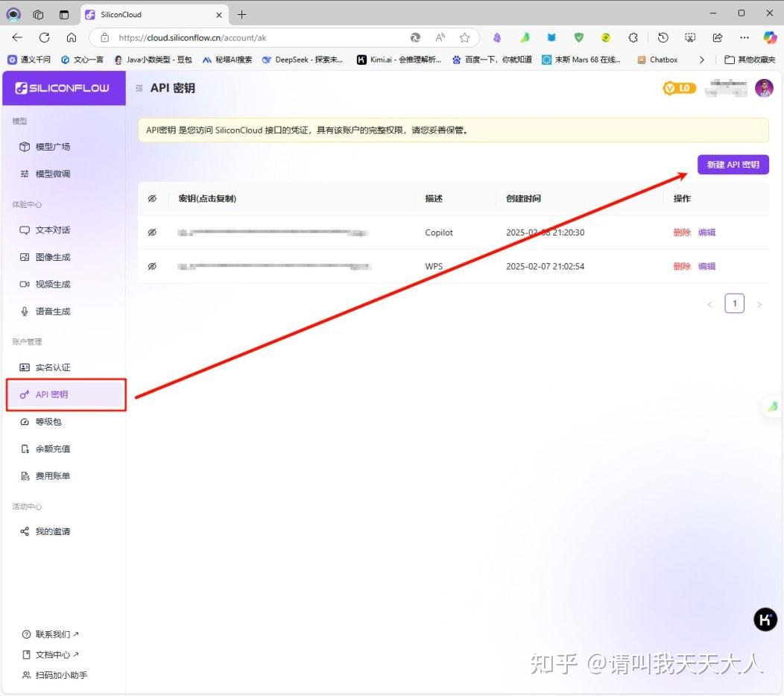The height and width of the screenshot is (696, 784).
Task: Click the 描述 column header
Action: pos(434,198)
